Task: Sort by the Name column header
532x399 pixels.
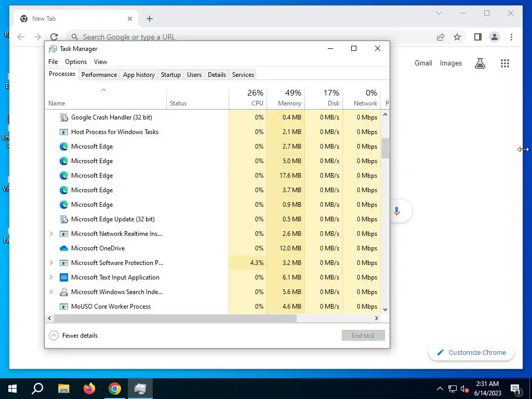Action: point(105,98)
